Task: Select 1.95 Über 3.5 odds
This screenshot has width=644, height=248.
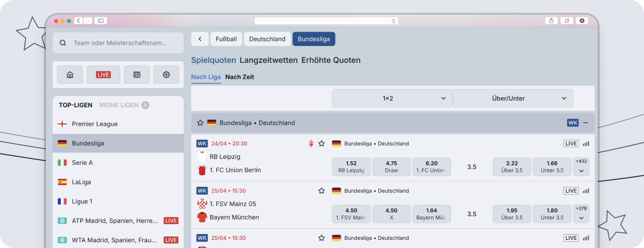Action: point(512,214)
